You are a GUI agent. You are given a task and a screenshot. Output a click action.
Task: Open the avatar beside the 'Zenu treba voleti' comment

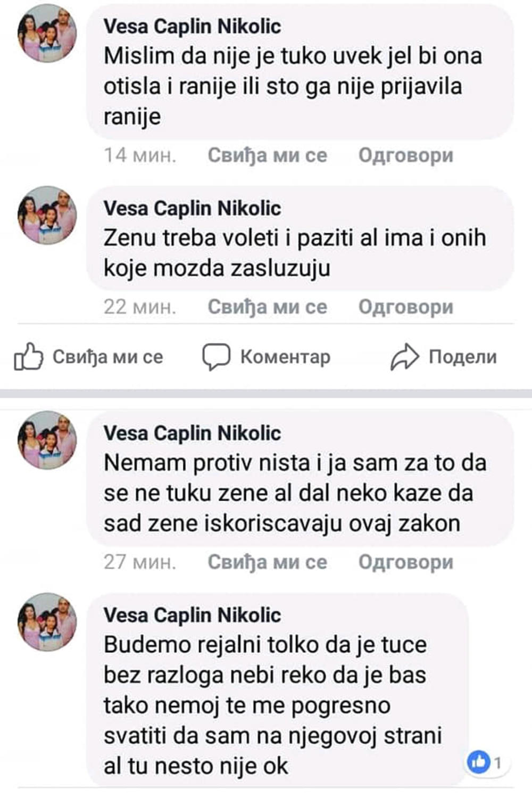pos(47,215)
